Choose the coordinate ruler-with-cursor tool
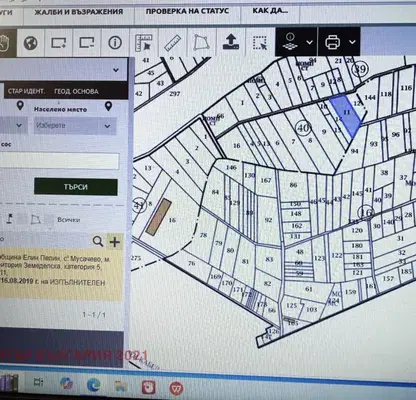The image size is (416, 400). click(x=143, y=43)
